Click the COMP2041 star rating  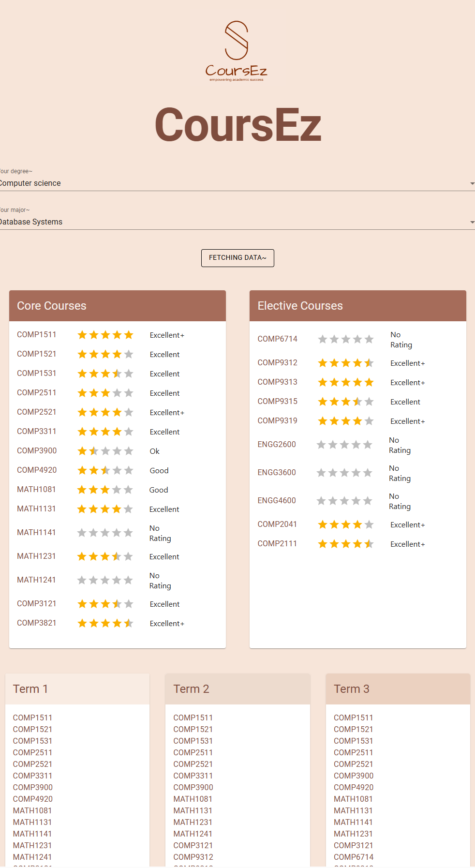[x=346, y=524]
